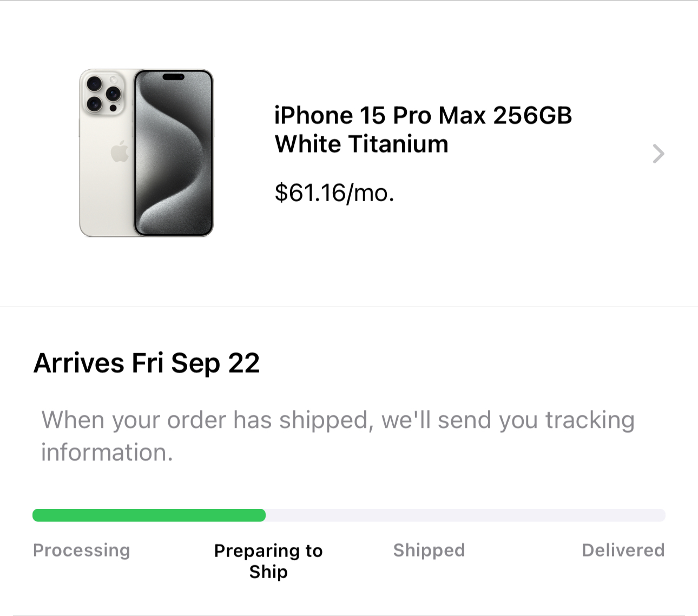Click the "Arrives Fri Sep 22" heading
The image size is (698, 616).
tap(147, 363)
